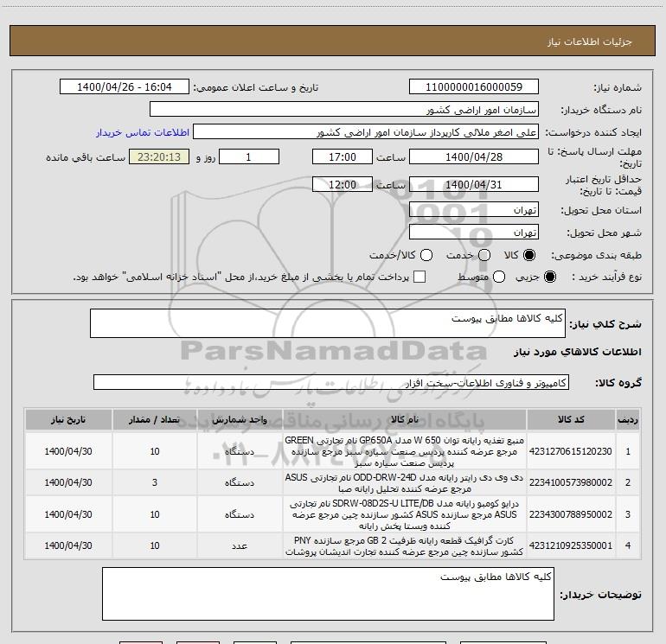Click the کد کالا column header
The height and width of the screenshot is (644, 666).
click(x=571, y=419)
